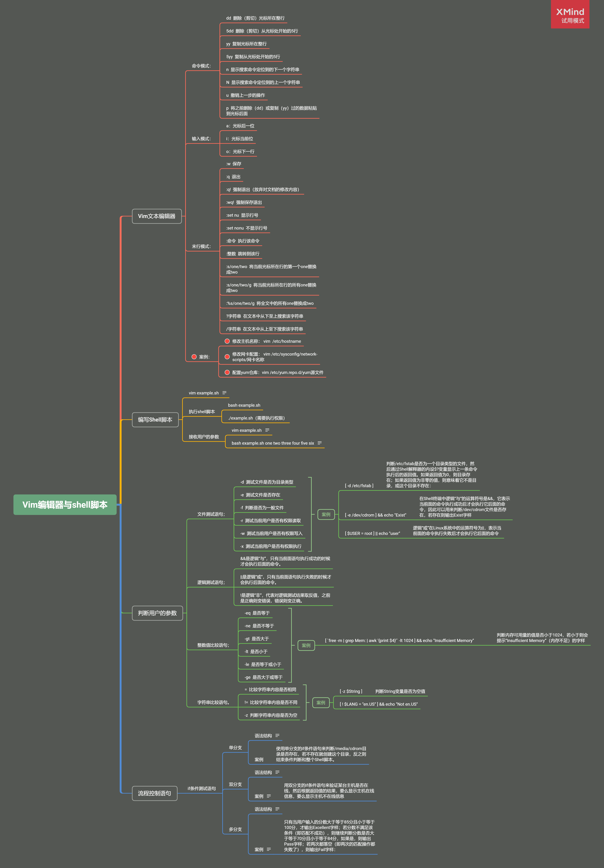This screenshot has height=868, width=604.
Task: Select the 命令模式 subtopic
Action: click(201, 66)
